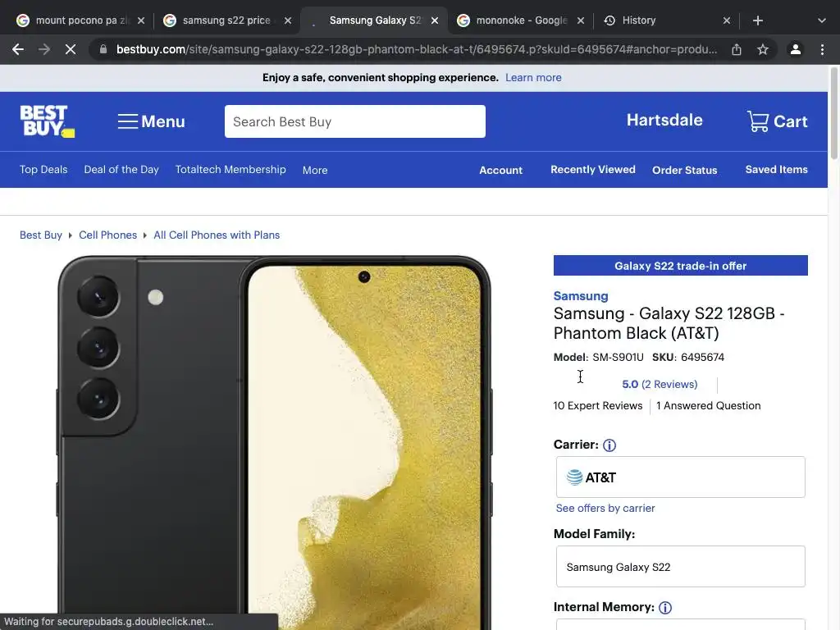Close the samsung s22 price tab
The image size is (840, 630).
coord(288,21)
